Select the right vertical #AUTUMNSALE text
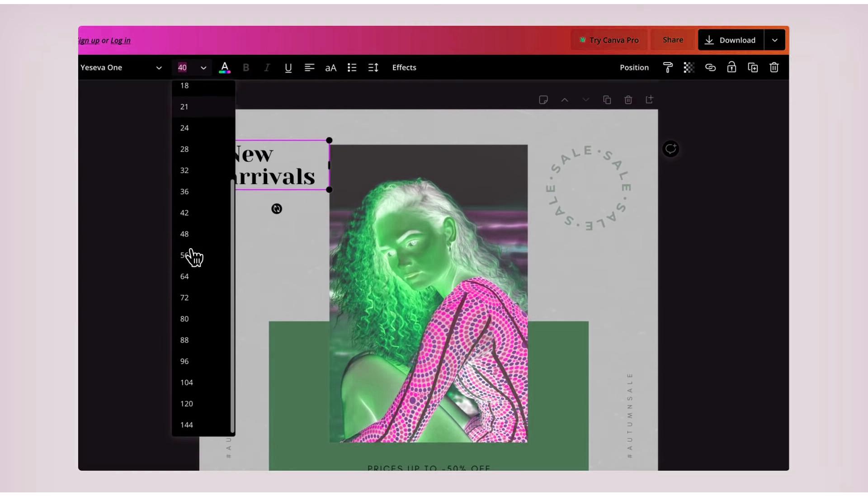The image size is (868, 496). pos(630,416)
